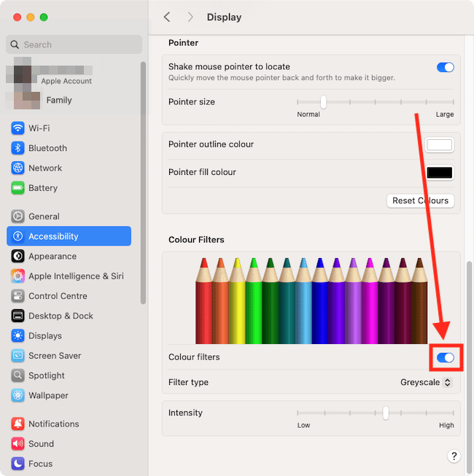Click the Search field in sidebar
The height and width of the screenshot is (476, 474).
(74, 44)
